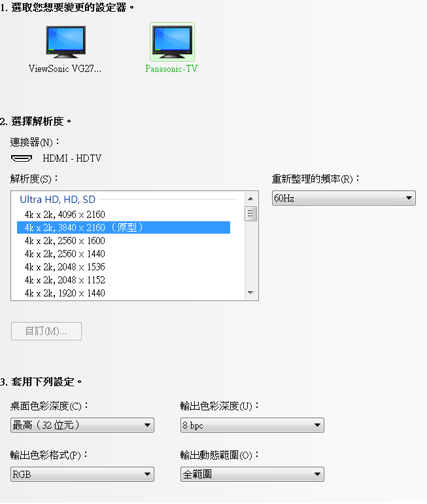Select the ViewSonic VG27 monitor icon

coord(65,42)
